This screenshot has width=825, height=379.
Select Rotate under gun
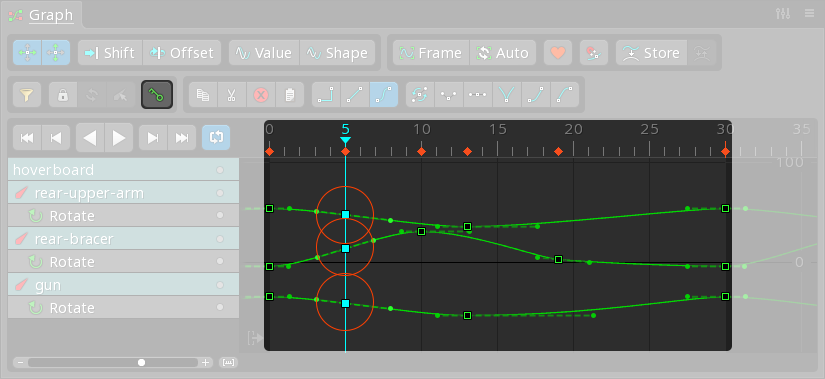(x=124, y=307)
